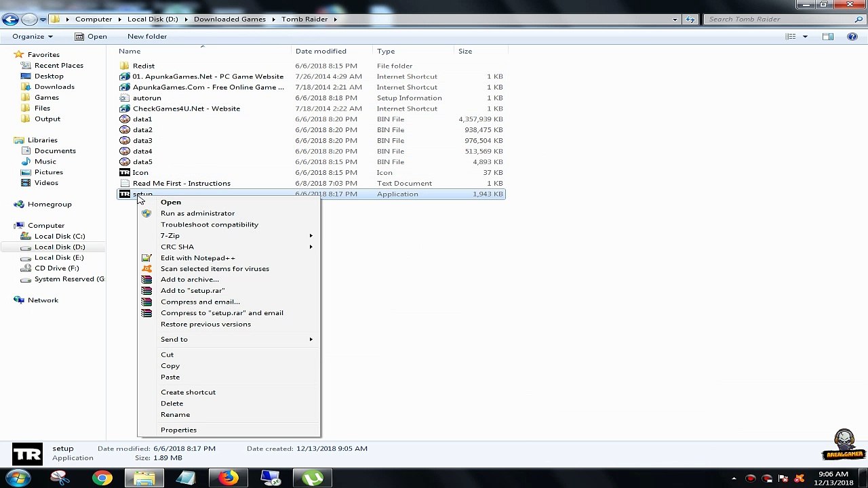Show hidden system tray icons arrow
868x488 pixels.
734,479
